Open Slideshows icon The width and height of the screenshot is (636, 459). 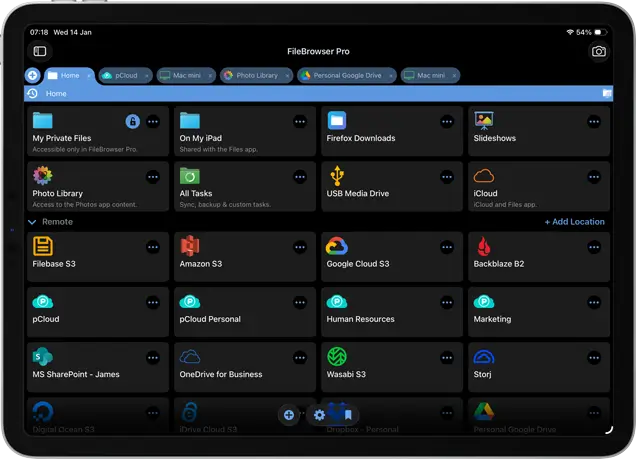tap(484, 120)
